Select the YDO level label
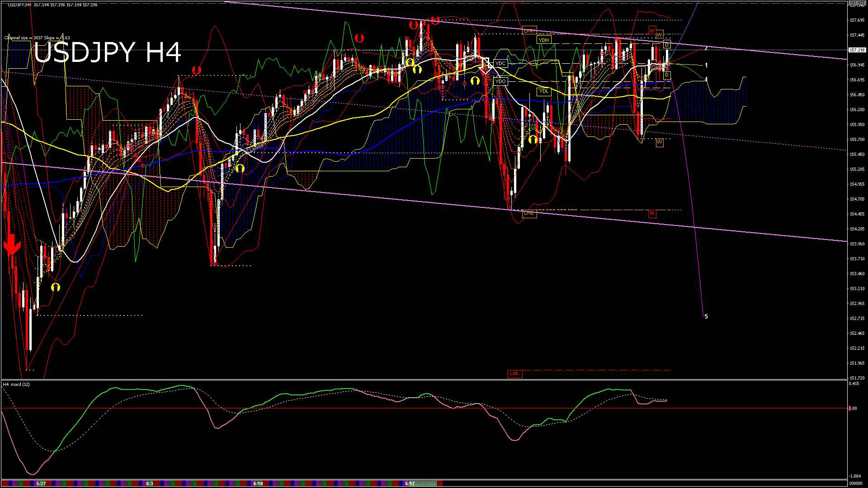Image resolution: width=868 pixels, height=488 pixels. point(500,82)
